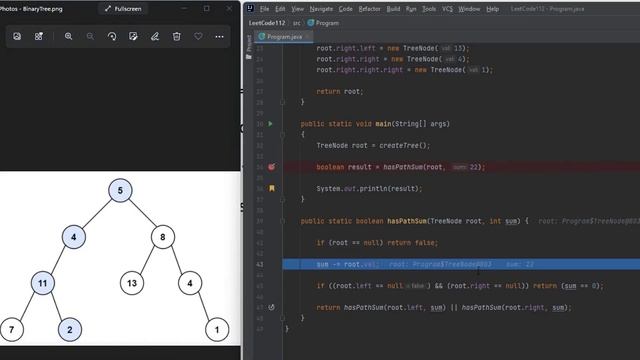
Task: Open the image view icon in Photos toolbar
Action: [17, 36]
